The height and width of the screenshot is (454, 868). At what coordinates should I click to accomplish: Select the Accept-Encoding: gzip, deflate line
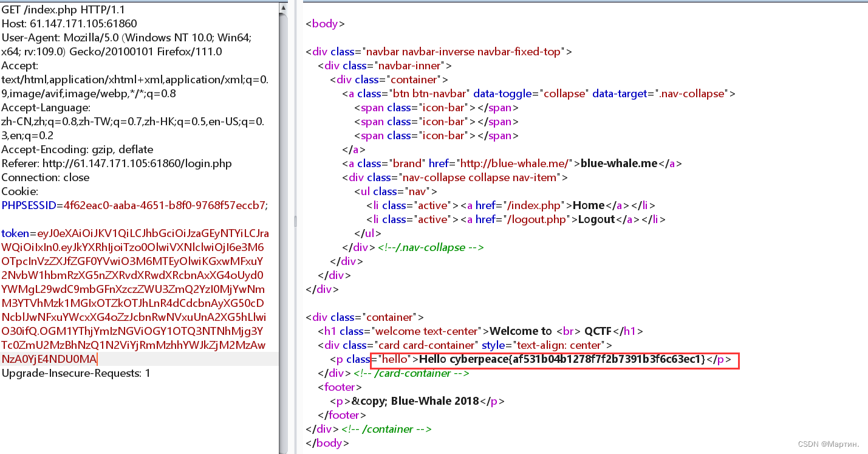pyautogui.click(x=77, y=150)
